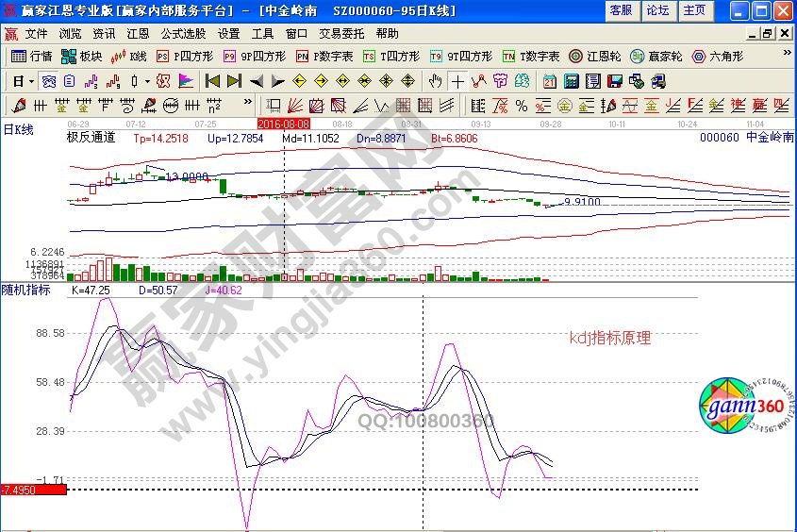Screen dimensions: 797x532
Task: Click the 随机指标 indicator label
Action: click(x=25, y=291)
